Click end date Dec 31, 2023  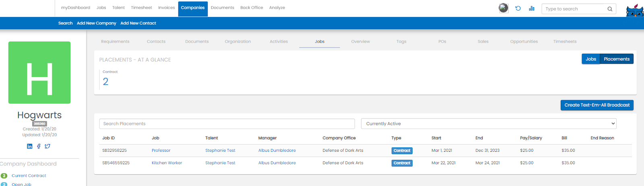tap(487, 150)
